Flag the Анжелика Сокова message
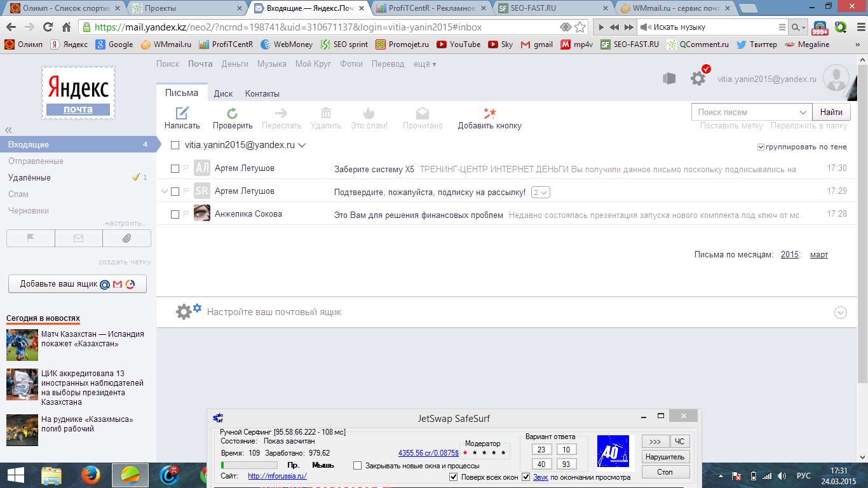This screenshot has width=868, height=488. pos(186,214)
